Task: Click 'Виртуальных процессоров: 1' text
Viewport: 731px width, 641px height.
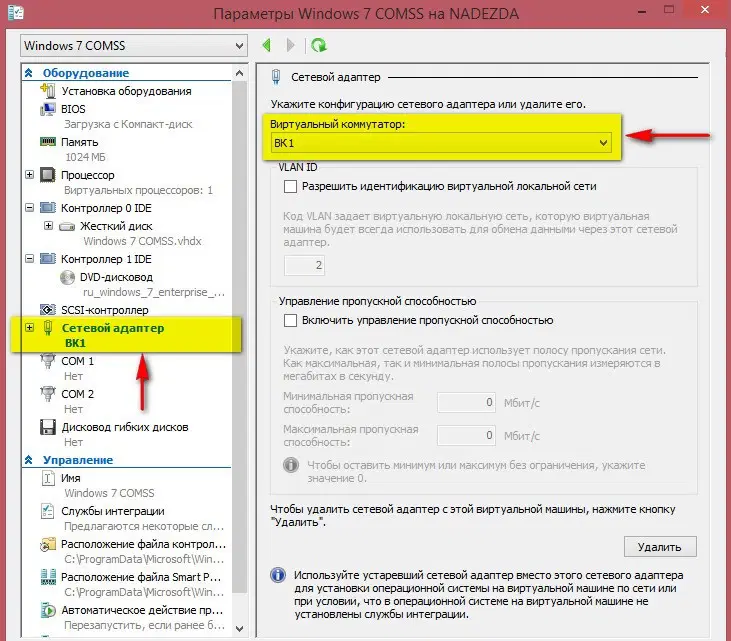Action: point(138,190)
